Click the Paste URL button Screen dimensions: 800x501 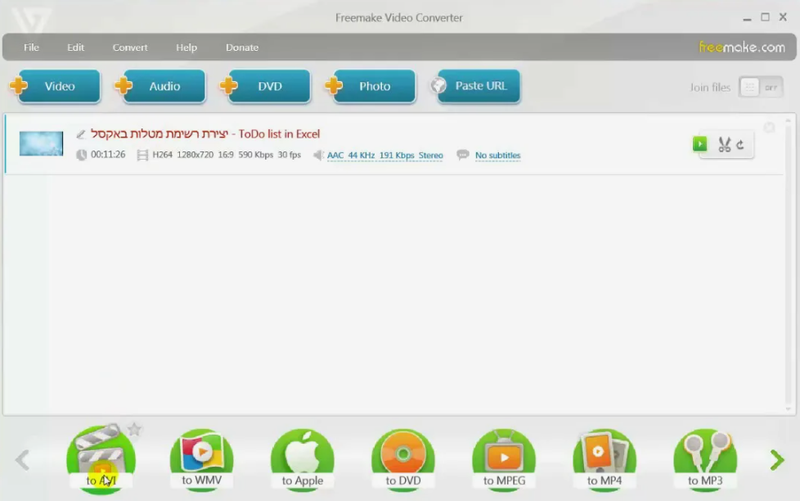[476, 86]
